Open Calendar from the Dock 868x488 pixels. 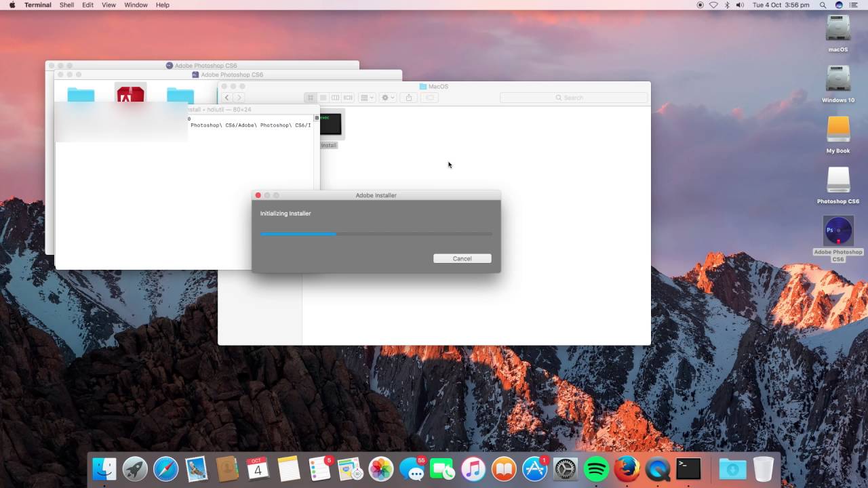tap(258, 469)
